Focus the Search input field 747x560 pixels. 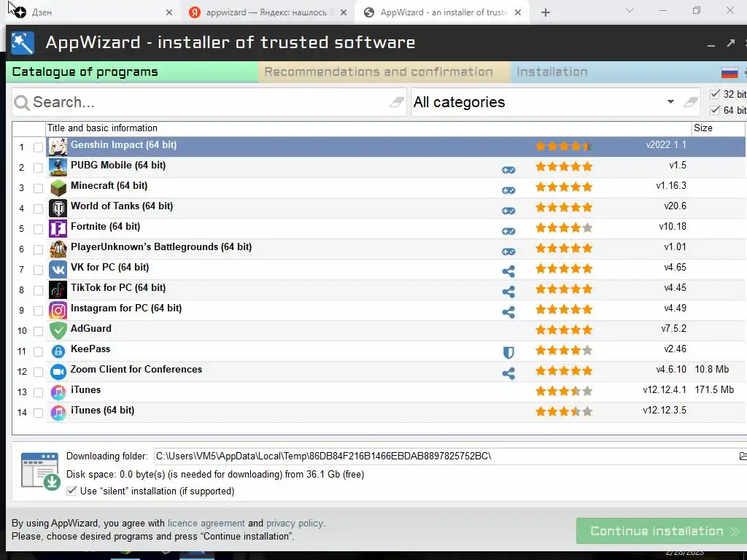point(208,102)
